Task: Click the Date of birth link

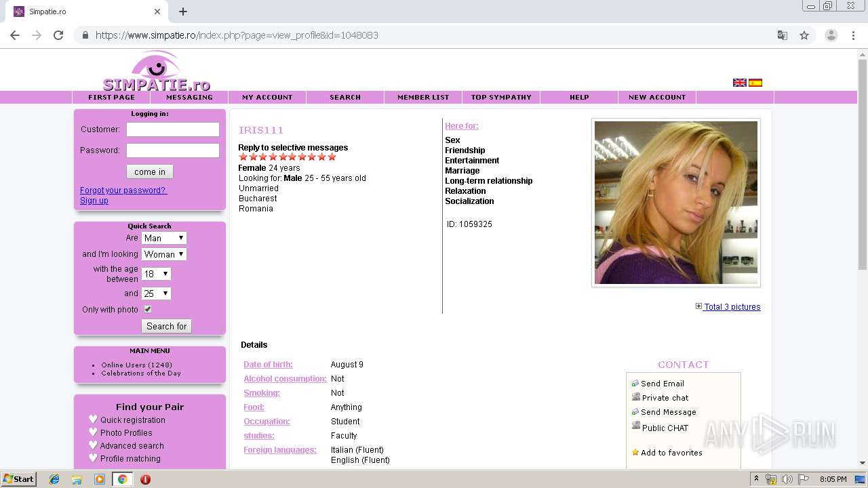Action: click(x=269, y=365)
